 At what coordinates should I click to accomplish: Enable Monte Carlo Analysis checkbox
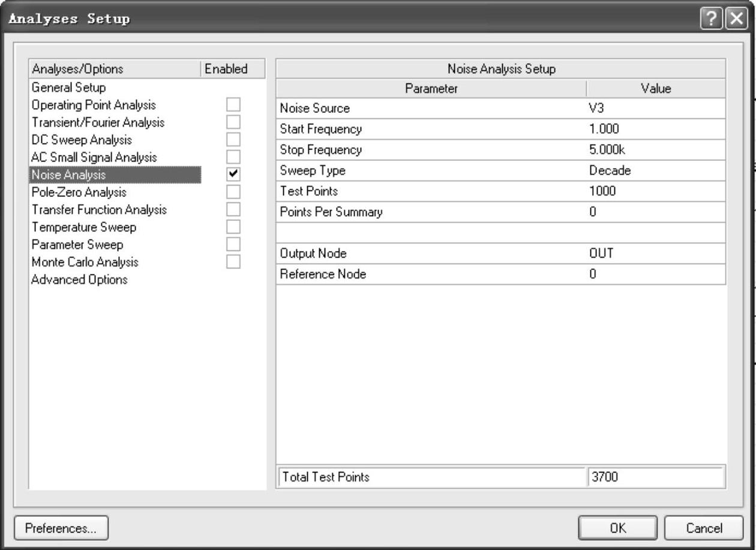click(233, 262)
